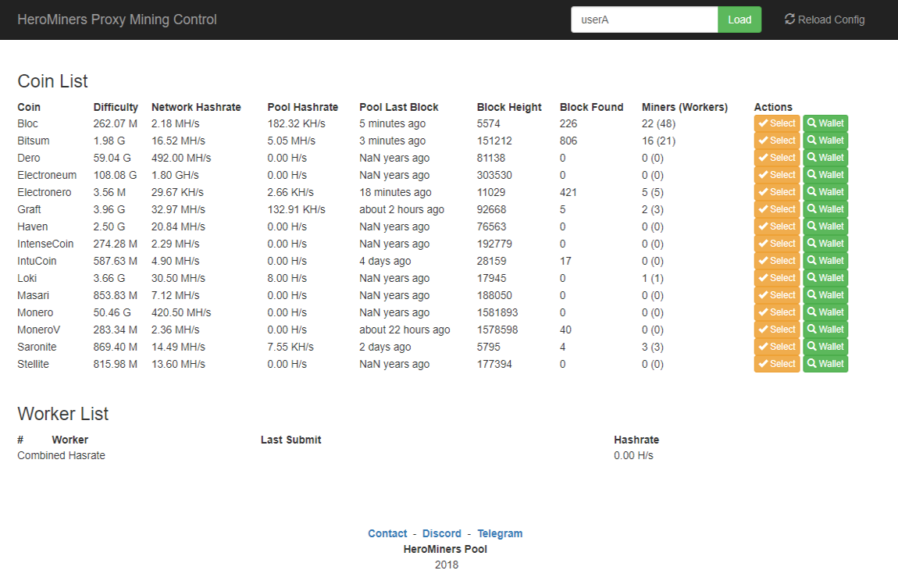This screenshot has height=588, width=898.
Task: Click the Difficulty column header
Action: point(116,107)
